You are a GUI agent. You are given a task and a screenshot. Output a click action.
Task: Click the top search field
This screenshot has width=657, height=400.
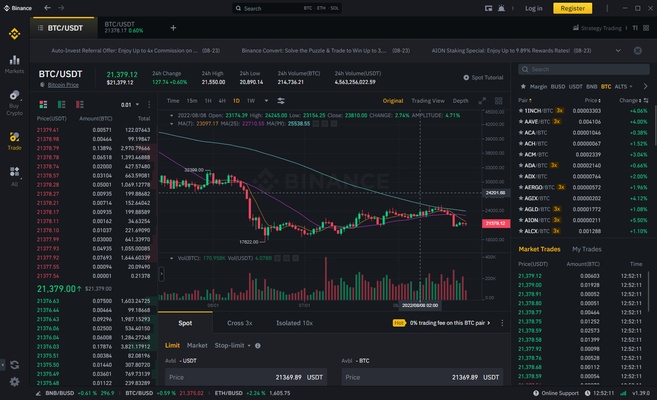pos(287,8)
